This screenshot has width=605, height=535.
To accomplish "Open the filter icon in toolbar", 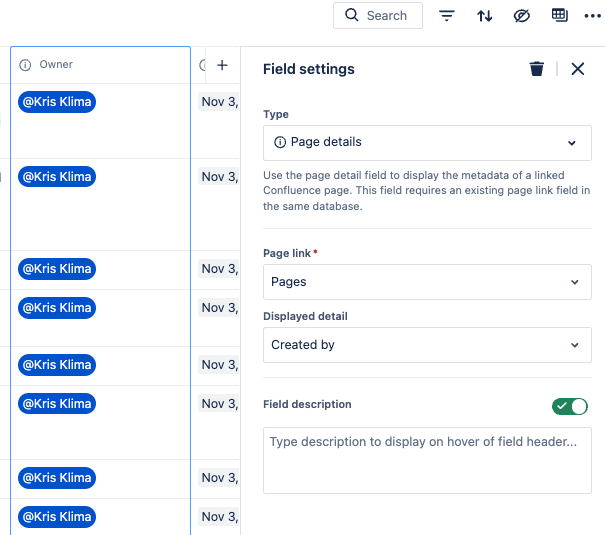I will point(446,16).
